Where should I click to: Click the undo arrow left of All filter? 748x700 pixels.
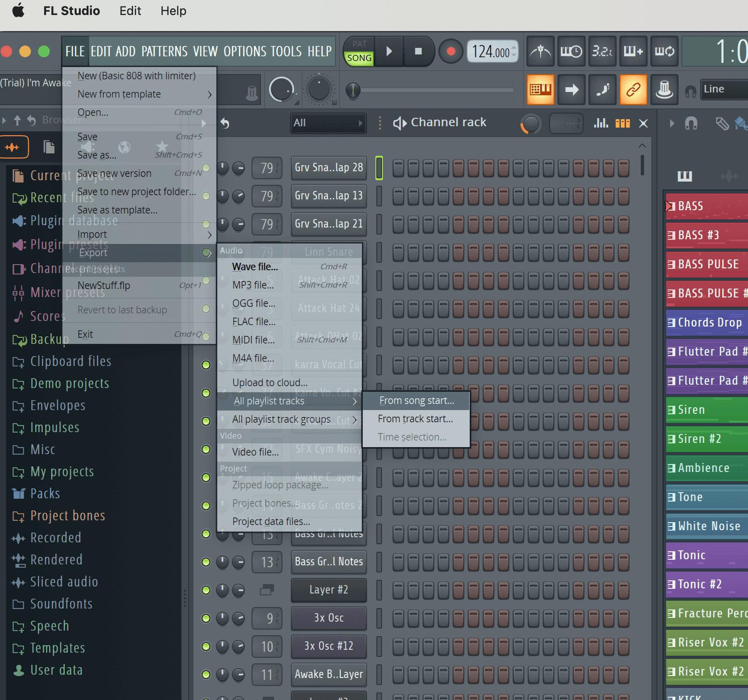225,123
